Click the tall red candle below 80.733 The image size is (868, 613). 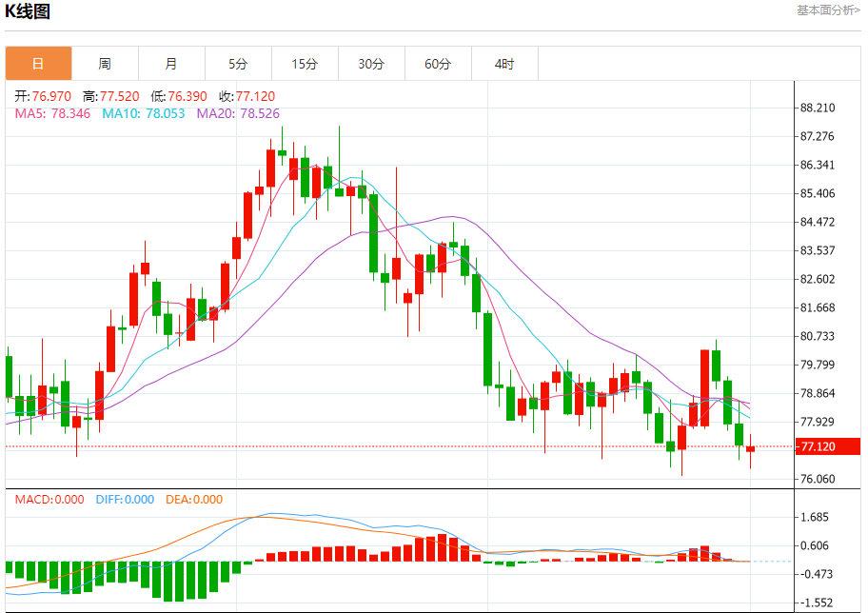[x=704, y=387]
